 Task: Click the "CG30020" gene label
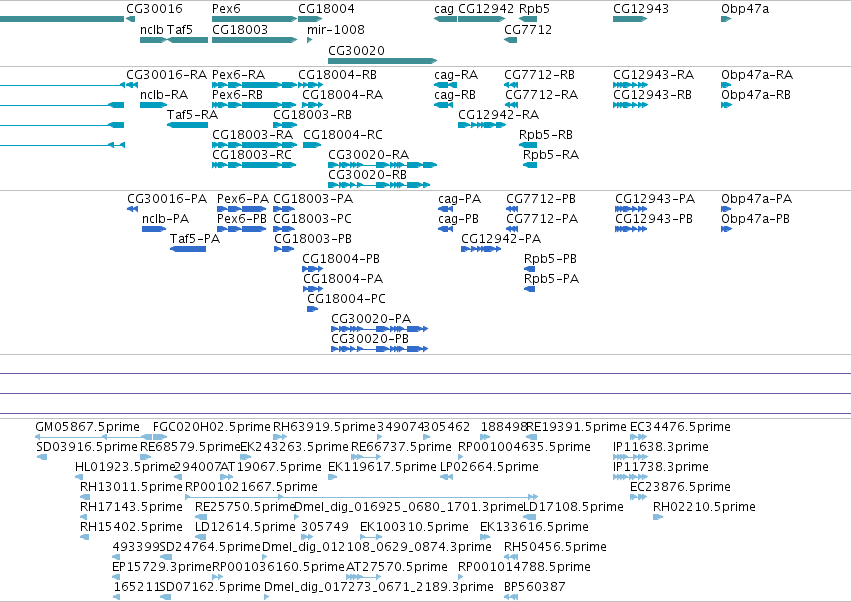click(357, 50)
